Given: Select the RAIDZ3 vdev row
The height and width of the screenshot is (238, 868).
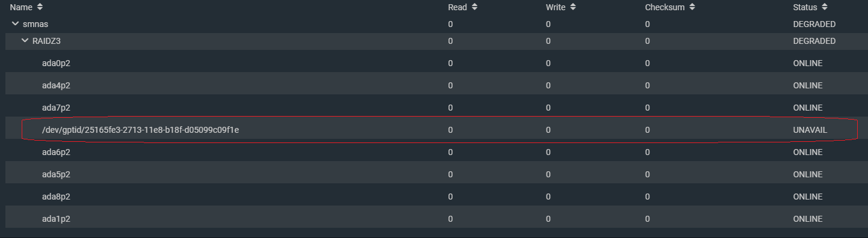Looking at the screenshot, I should click(x=434, y=41).
